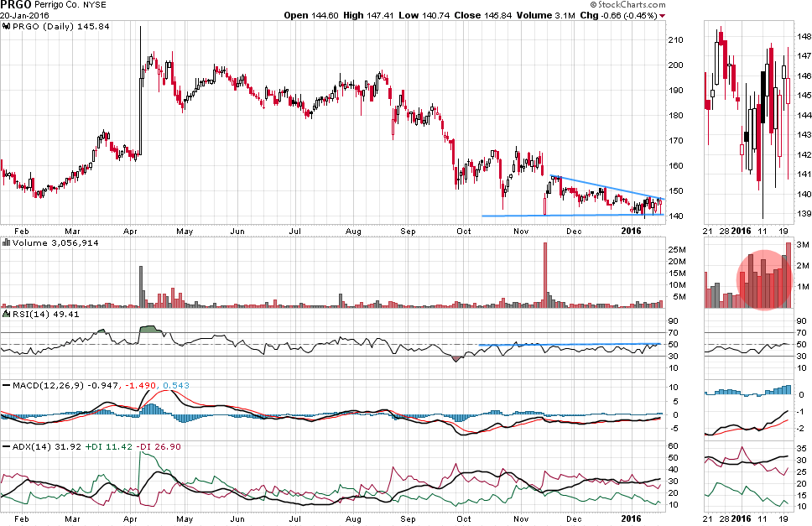
Task: Click the 2M label on zoomed volume axis
Action: pyautogui.click(x=803, y=266)
